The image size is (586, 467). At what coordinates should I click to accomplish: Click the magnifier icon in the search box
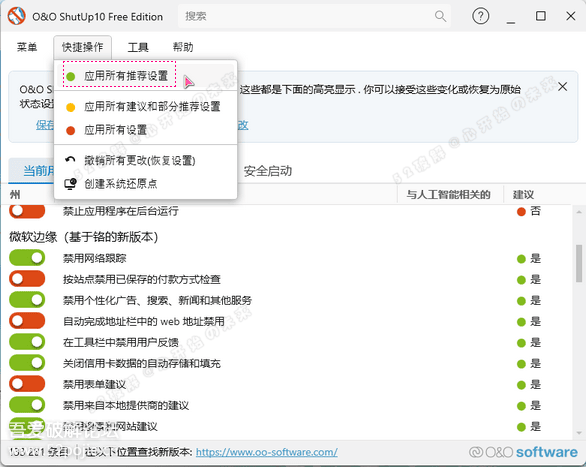pos(440,16)
